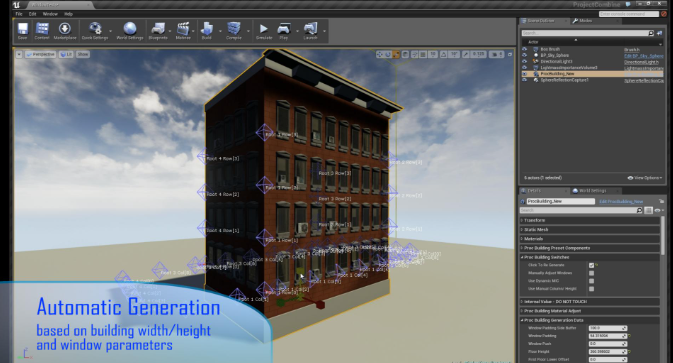This screenshot has width=673, height=363.
Task: Open the Perspective view mode dropdown
Action: [40, 54]
